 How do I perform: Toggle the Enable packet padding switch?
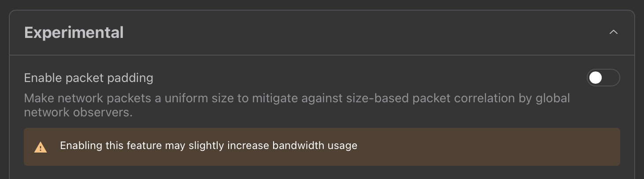[603, 78]
